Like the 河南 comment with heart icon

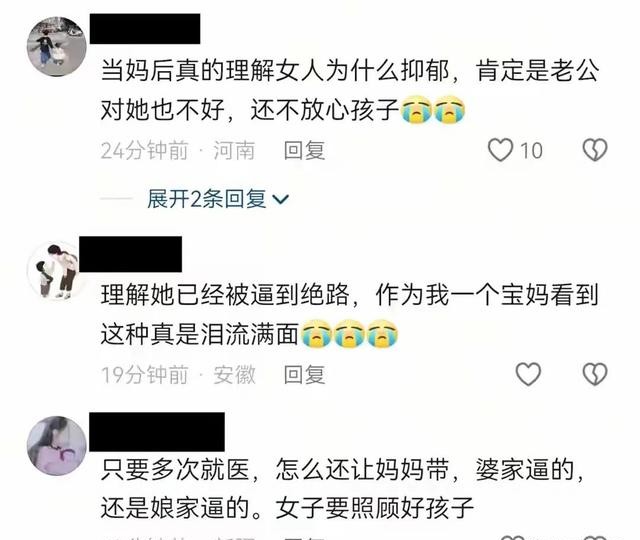click(x=500, y=150)
